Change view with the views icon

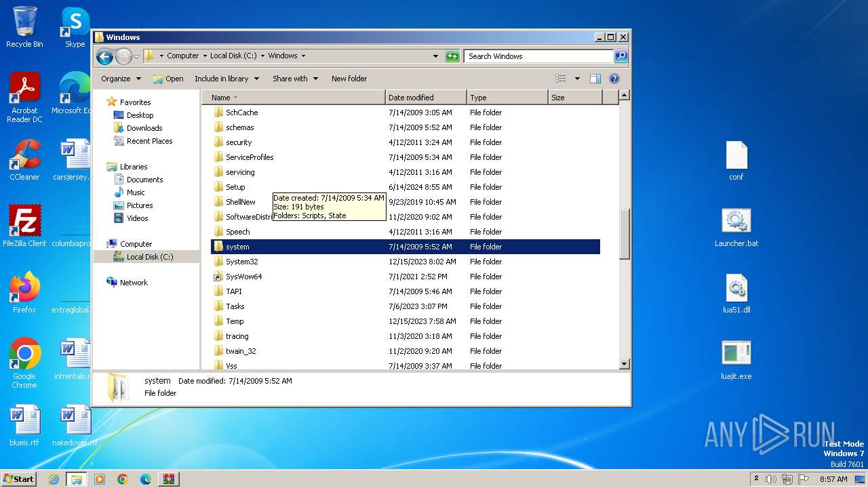tap(561, 79)
